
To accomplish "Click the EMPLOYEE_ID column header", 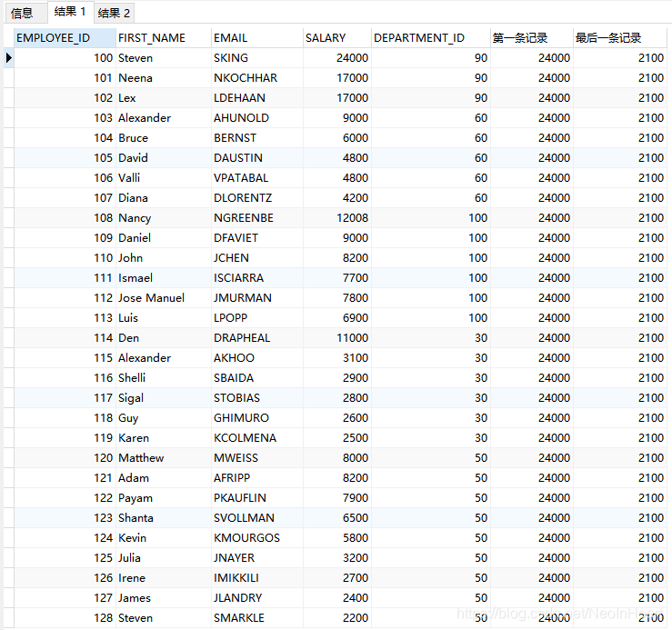I will 65,37.
